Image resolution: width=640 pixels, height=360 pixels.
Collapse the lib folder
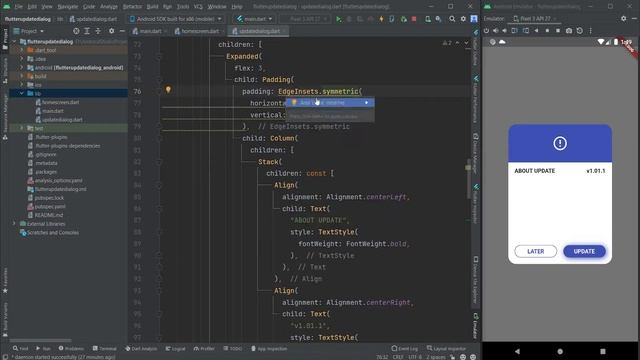click(x=22, y=93)
